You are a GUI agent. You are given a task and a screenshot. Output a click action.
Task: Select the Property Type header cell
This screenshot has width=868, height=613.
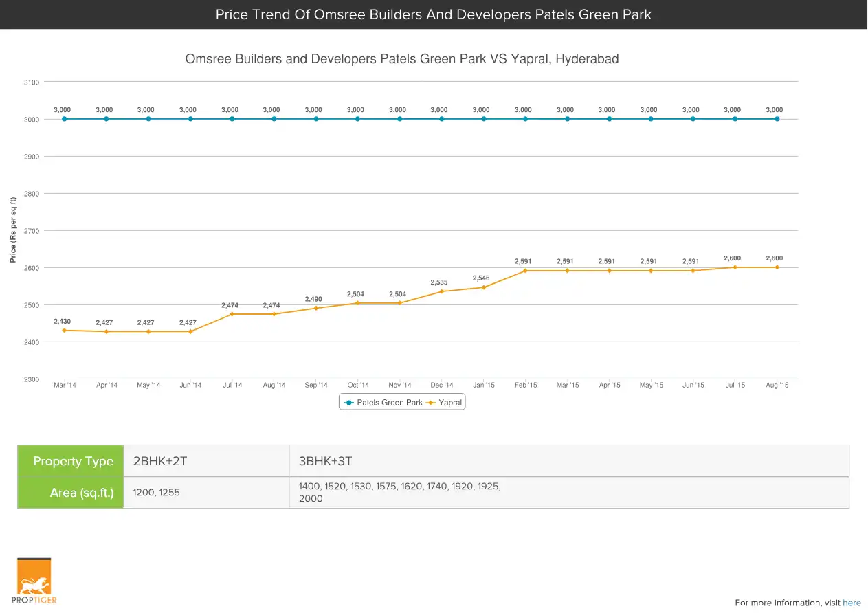(71, 461)
